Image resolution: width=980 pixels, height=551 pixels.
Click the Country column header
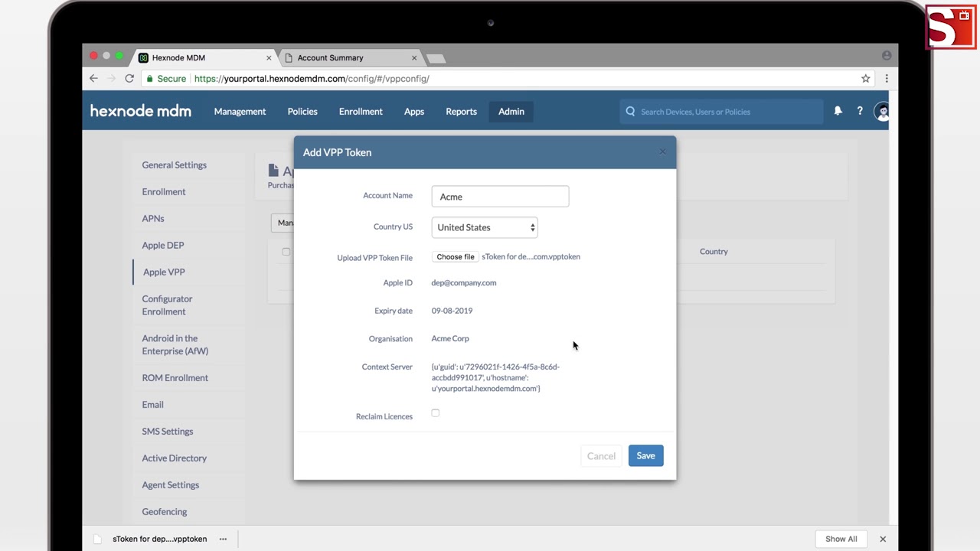coord(714,251)
